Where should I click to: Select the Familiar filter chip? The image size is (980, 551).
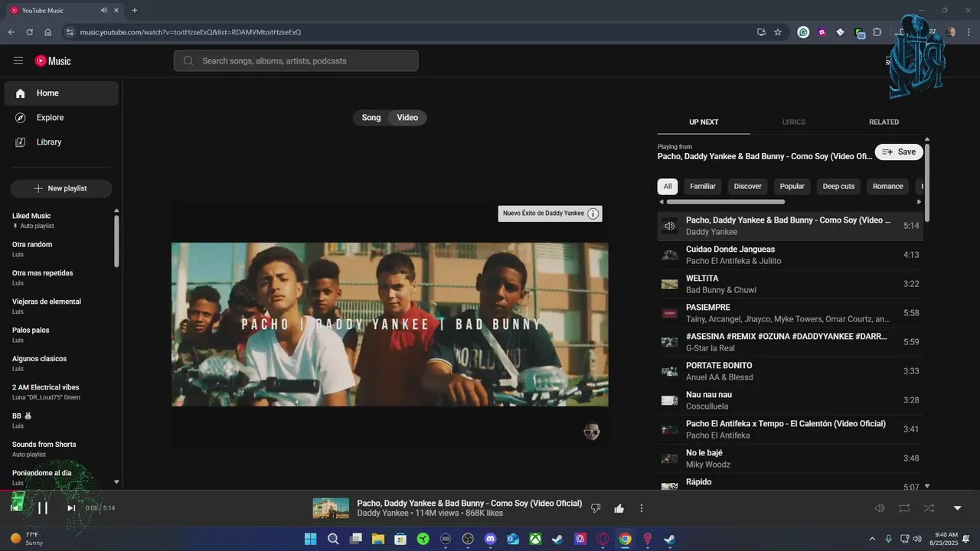point(703,187)
